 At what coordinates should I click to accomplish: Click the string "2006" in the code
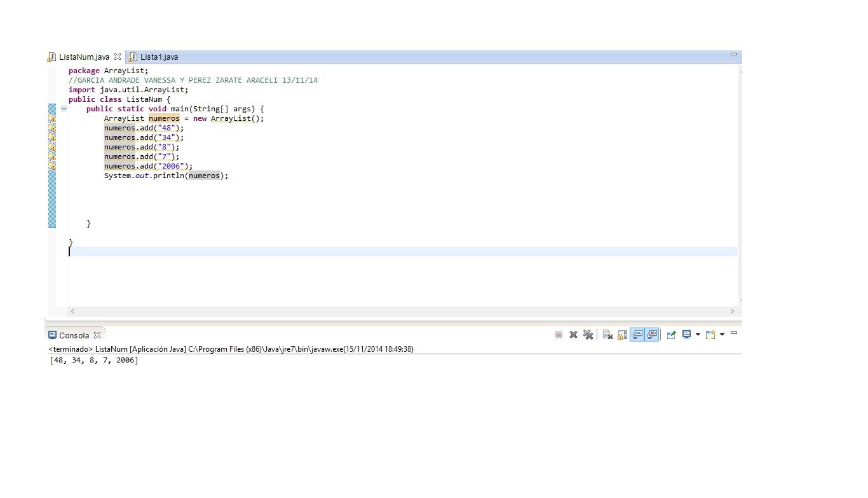click(170, 166)
